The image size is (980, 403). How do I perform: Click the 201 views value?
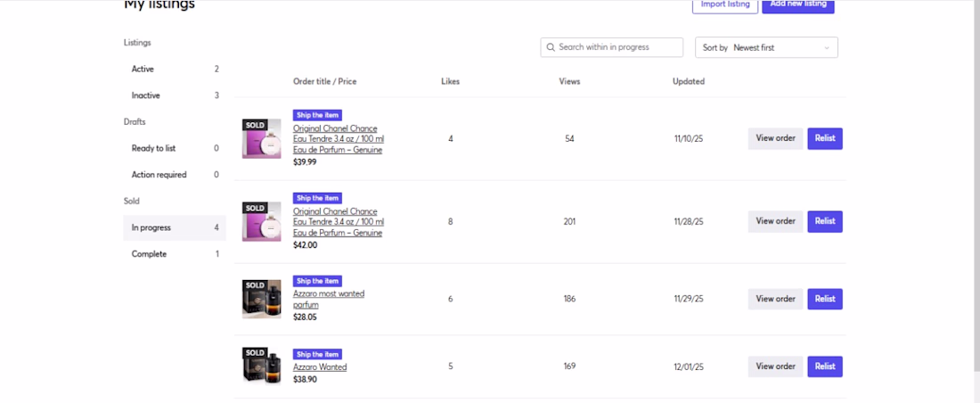[x=569, y=221]
